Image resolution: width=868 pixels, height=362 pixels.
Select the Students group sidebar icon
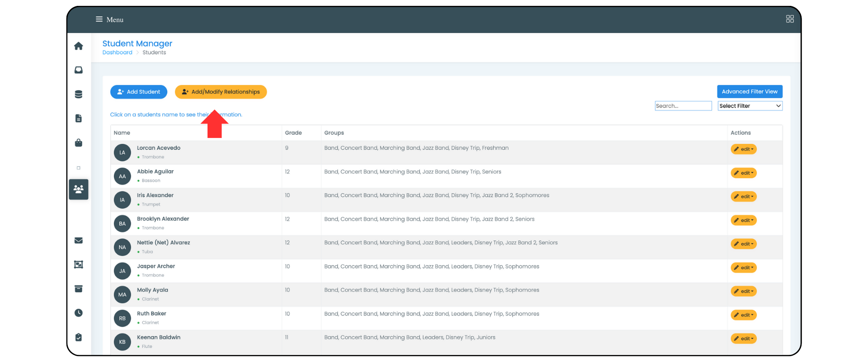point(79,189)
